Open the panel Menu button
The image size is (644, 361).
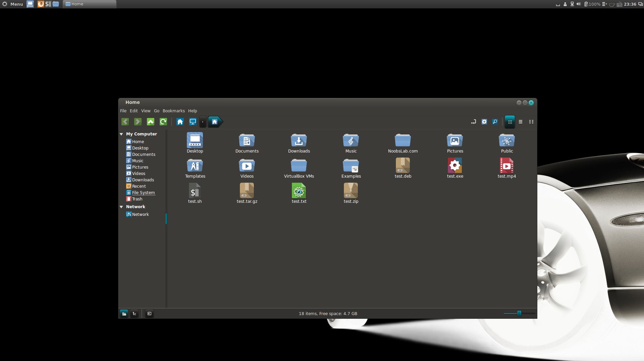[x=13, y=4]
